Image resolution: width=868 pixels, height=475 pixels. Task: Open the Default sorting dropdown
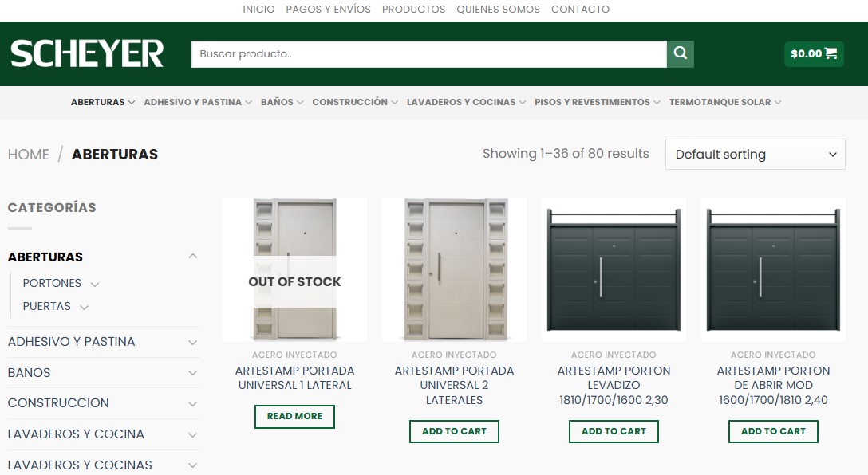coord(755,155)
